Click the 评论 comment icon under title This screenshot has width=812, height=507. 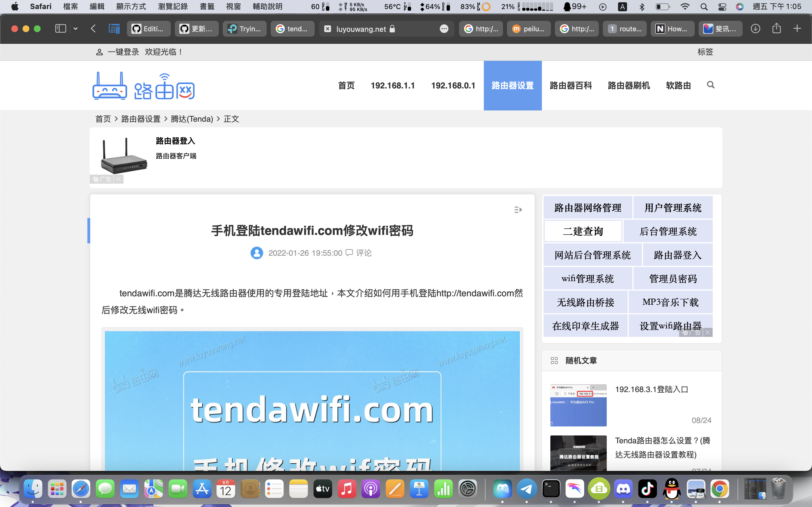(x=349, y=252)
